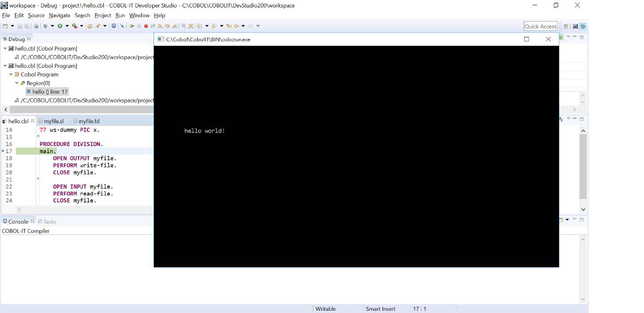This screenshot has height=313, width=644.
Task: Click the Suspend debug icon
Action: pos(139,26)
